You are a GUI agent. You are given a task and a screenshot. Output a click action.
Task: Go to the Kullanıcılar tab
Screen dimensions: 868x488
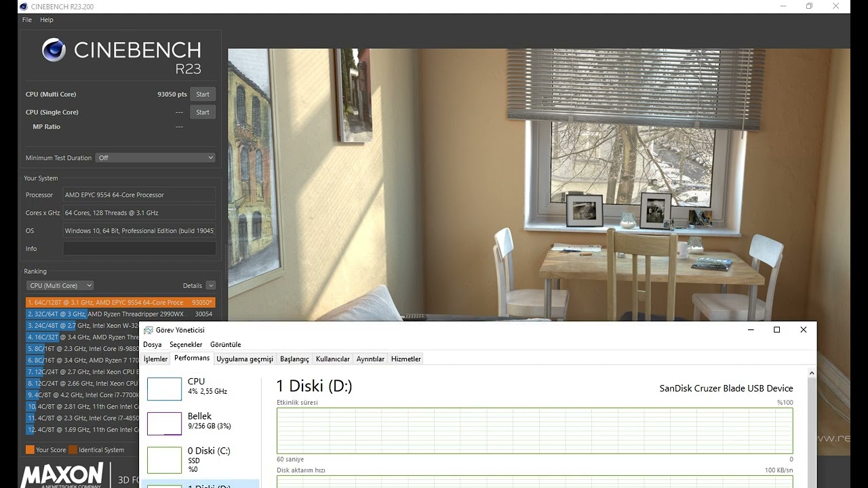(333, 359)
